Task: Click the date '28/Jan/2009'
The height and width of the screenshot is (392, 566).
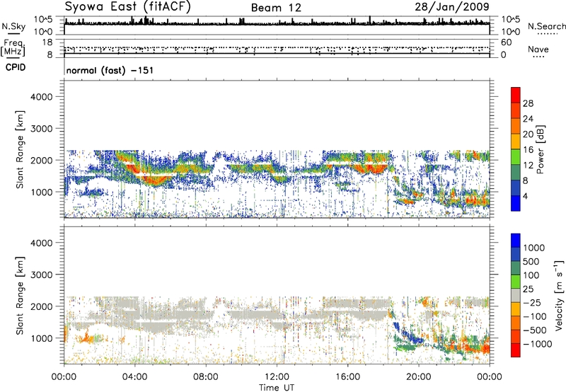Action: [x=452, y=6]
